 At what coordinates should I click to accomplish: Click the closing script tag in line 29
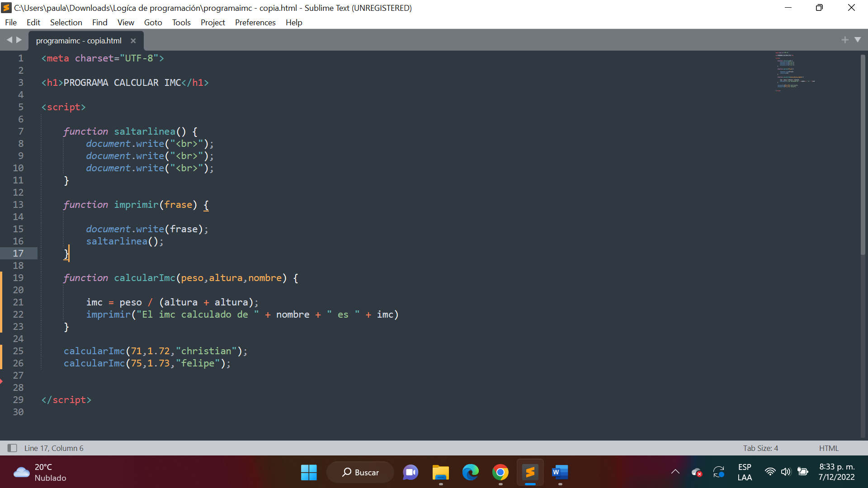pyautogui.click(x=66, y=400)
